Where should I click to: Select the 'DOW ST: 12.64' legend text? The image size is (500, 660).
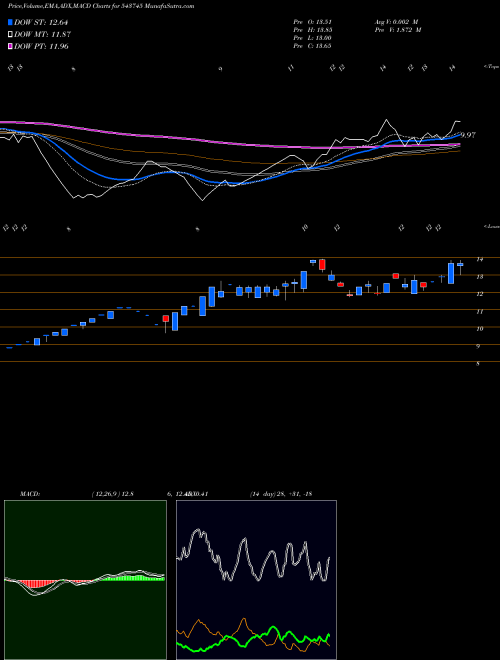tap(41, 22)
